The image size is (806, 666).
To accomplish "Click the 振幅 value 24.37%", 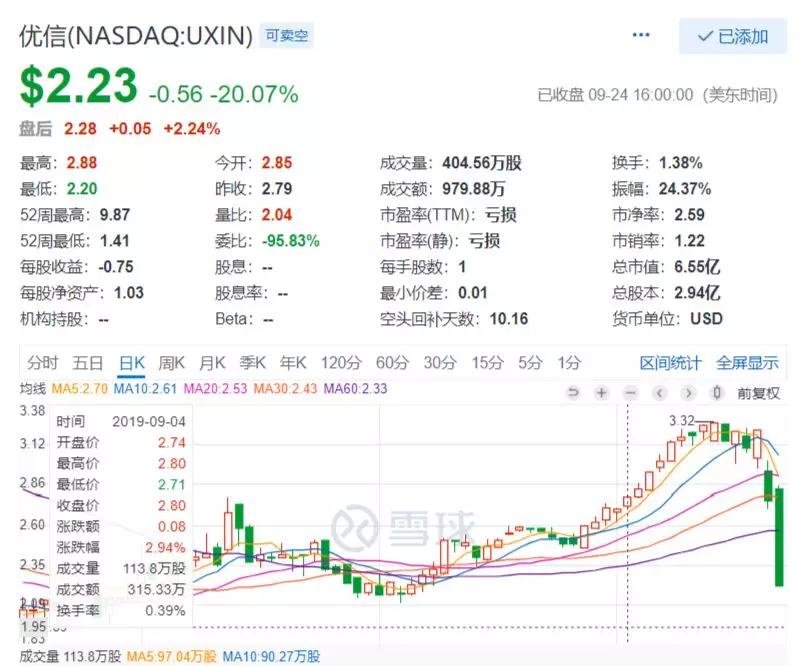I will pos(685,189).
